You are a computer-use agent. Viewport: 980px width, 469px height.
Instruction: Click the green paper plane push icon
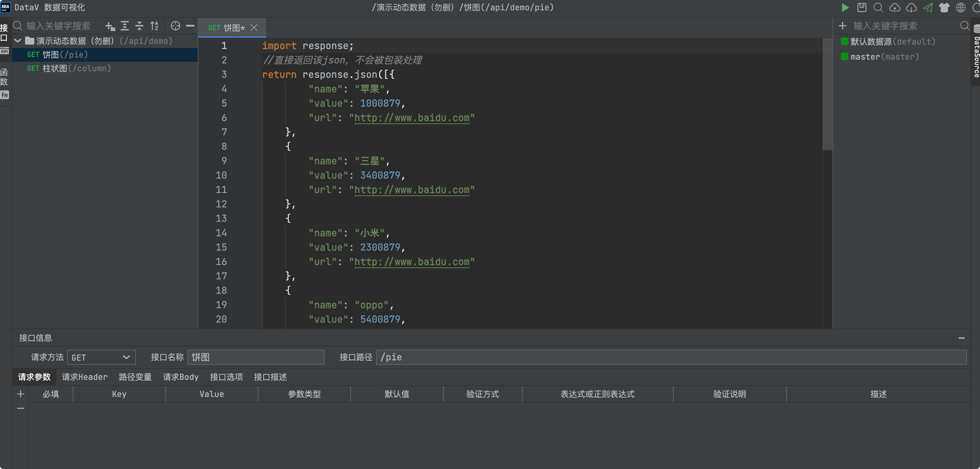pyautogui.click(x=928, y=8)
